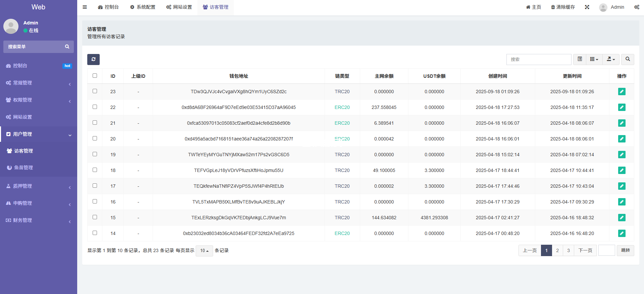Click the refresh table icon button

[93, 59]
